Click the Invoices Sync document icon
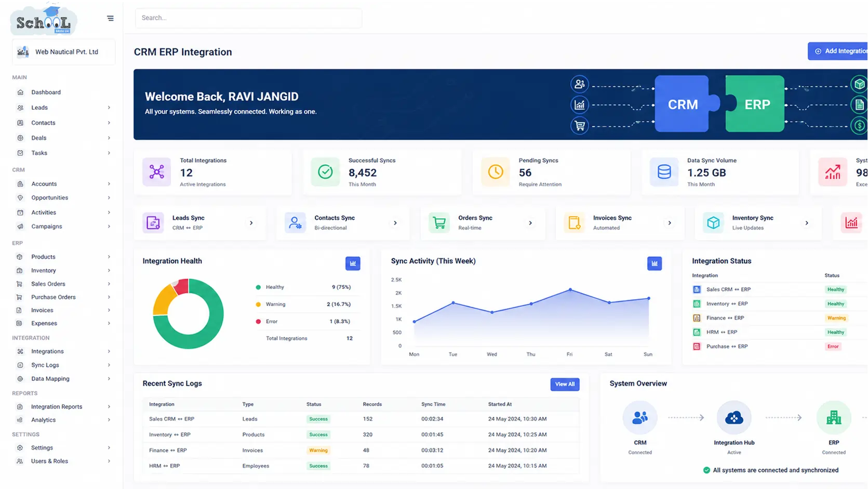Image resolution: width=868 pixels, height=489 pixels. 574,222
